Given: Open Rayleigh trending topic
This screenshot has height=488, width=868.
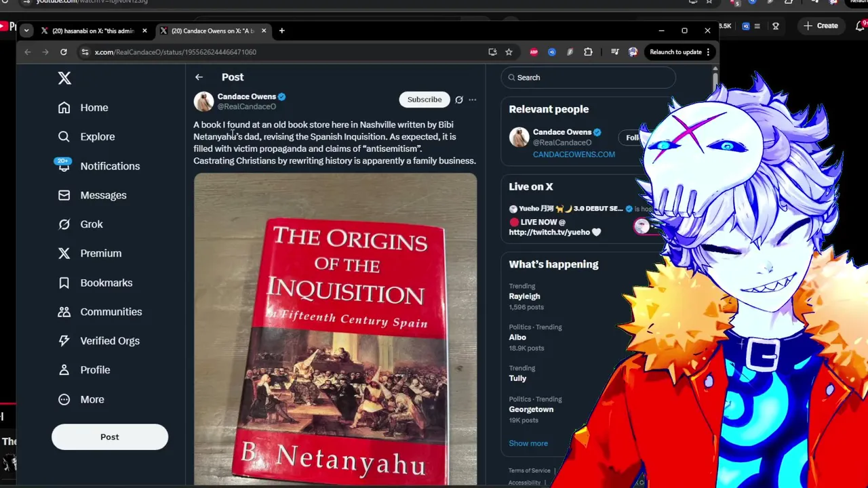Looking at the screenshot, I should click(x=525, y=296).
